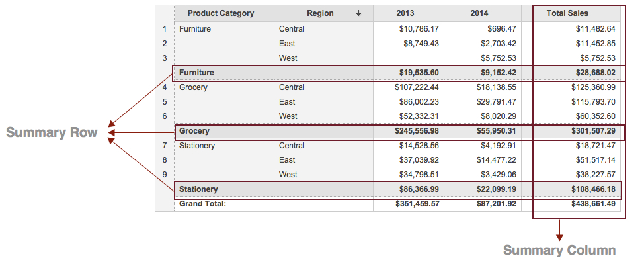Click the bold Stationery summary row label
The image size is (644, 272).
198,189
